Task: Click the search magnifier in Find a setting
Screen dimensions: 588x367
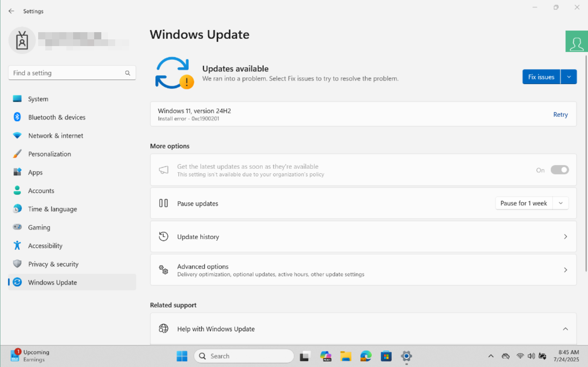Action: 128,73
